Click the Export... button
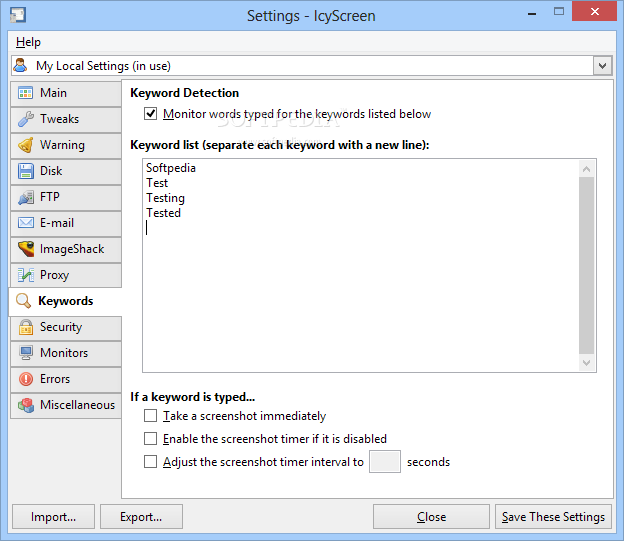The width and height of the screenshot is (624, 541). (x=141, y=517)
